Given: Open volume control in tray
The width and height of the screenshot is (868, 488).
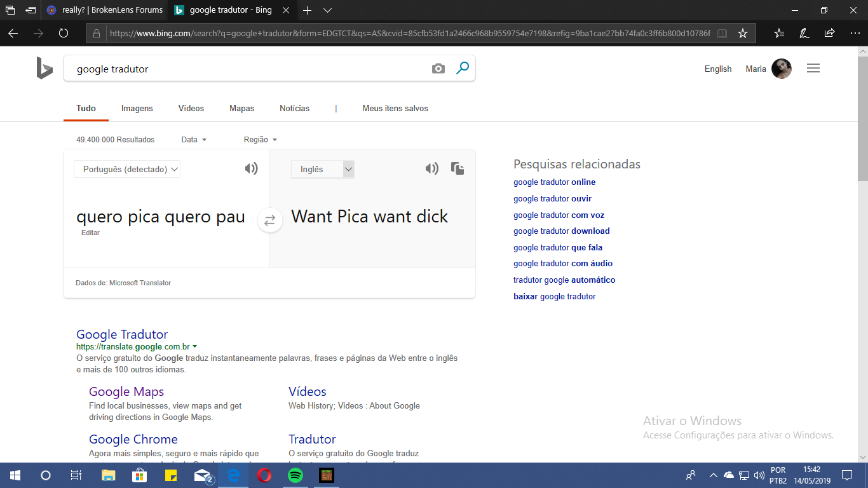Looking at the screenshot, I should pyautogui.click(x=759, y=475).
